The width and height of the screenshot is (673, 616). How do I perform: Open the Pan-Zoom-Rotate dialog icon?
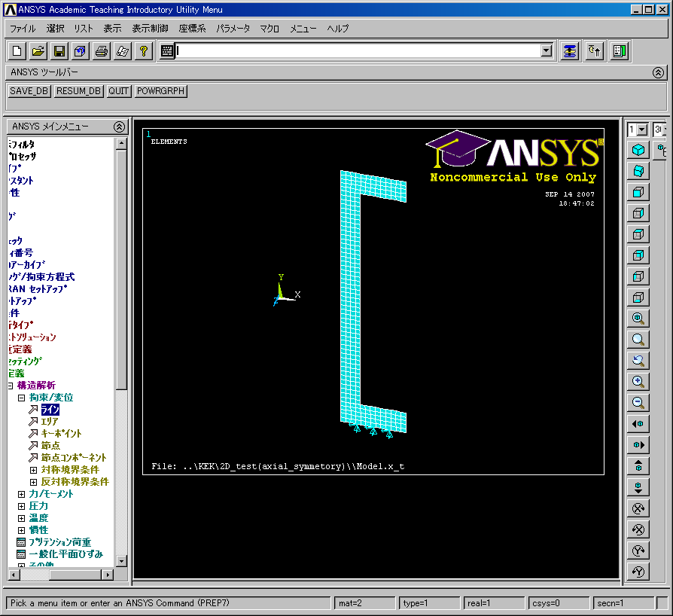pyautogui.click(x=81, y=51)
